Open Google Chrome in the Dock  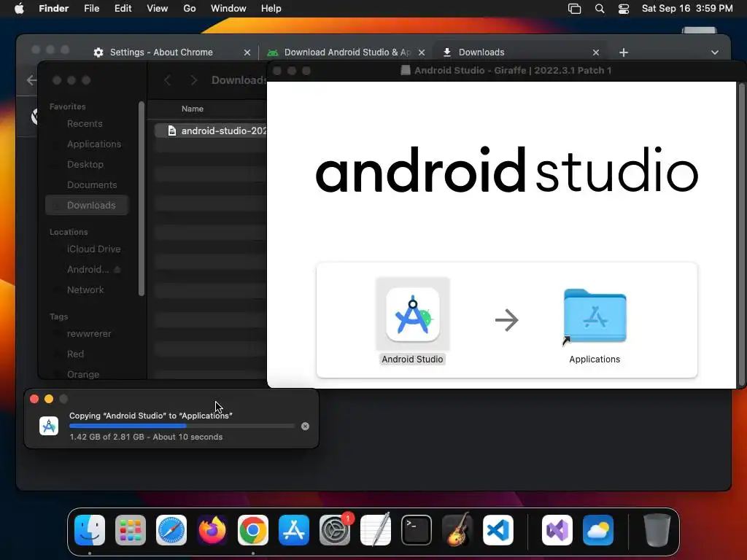[253, 530]
